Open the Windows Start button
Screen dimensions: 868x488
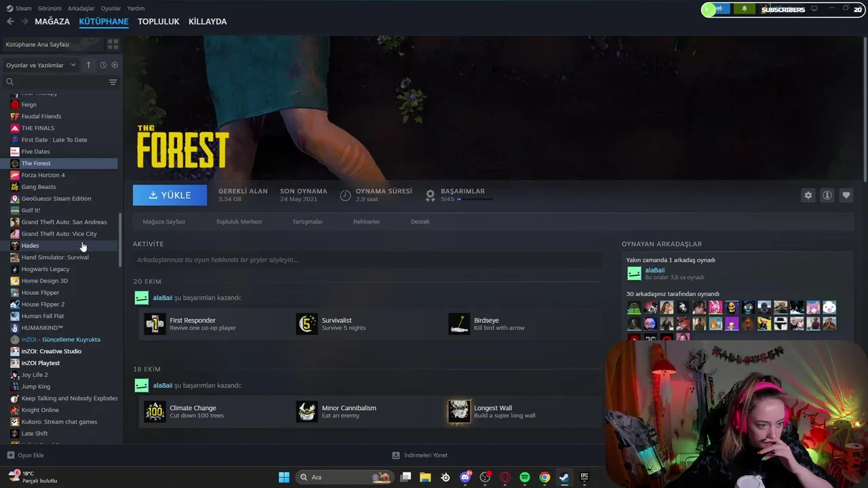coord(284,477)
